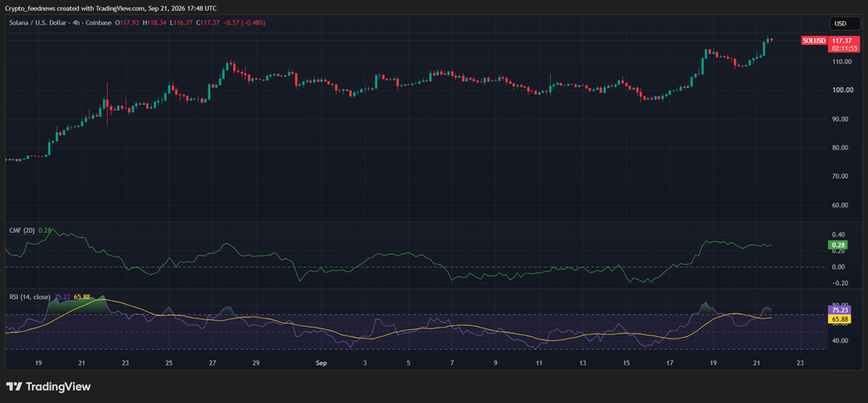Viewport: 868px width, 403px height.
Task: Click the high value H118.34
Action: [x=154, y=23]
